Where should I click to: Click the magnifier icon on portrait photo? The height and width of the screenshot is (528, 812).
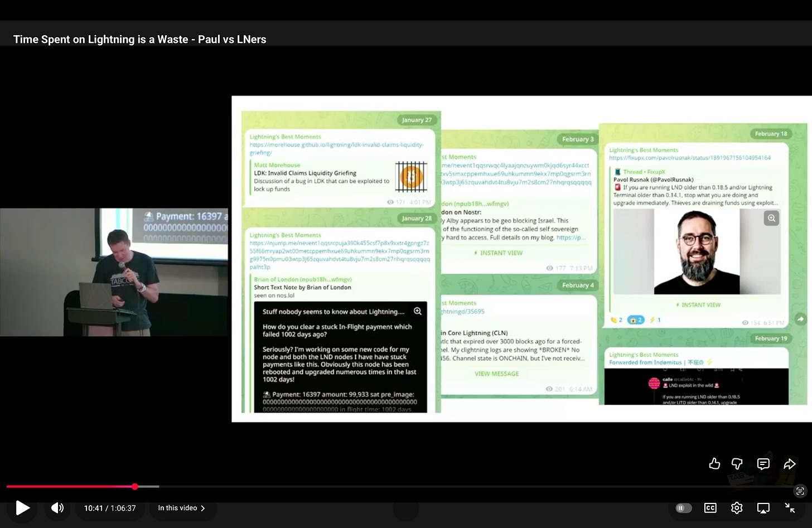point(771,218)
